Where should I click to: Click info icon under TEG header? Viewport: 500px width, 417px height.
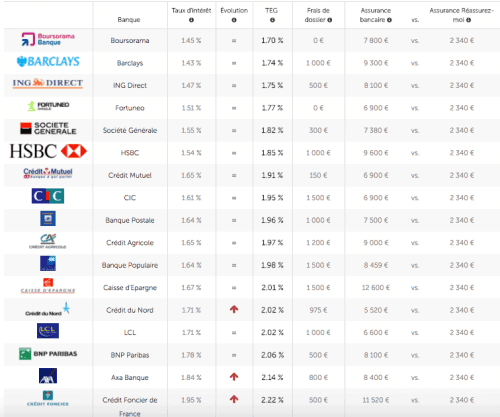(x=272, y=20)
